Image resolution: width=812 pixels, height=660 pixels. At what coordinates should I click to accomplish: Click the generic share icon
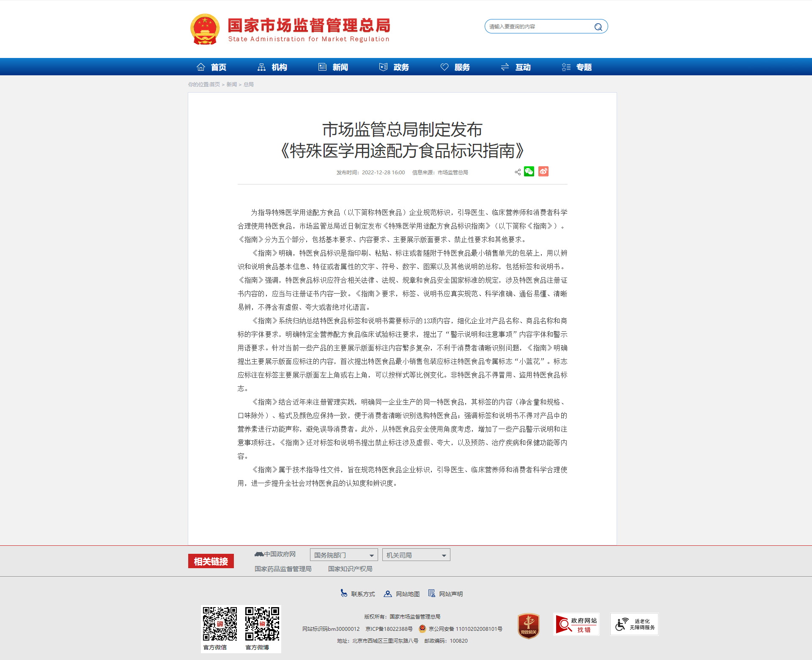point(518,172)
